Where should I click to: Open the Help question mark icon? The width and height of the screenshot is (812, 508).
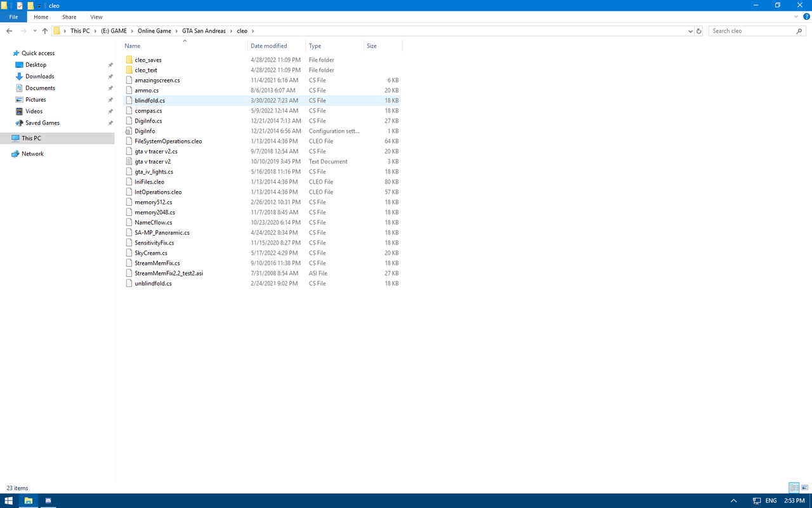point(806,17)
